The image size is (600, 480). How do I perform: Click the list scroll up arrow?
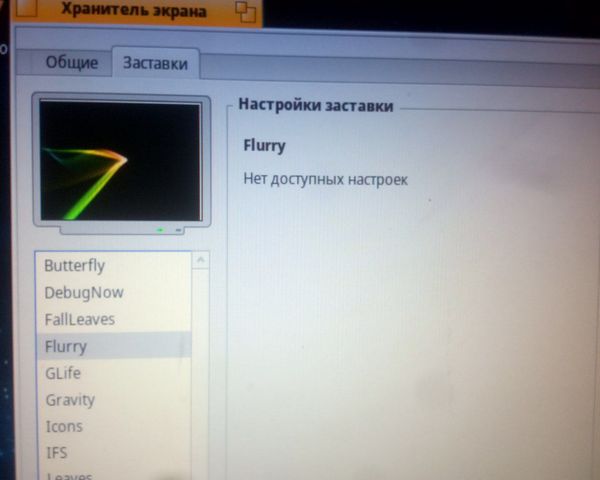pos(201,260)
